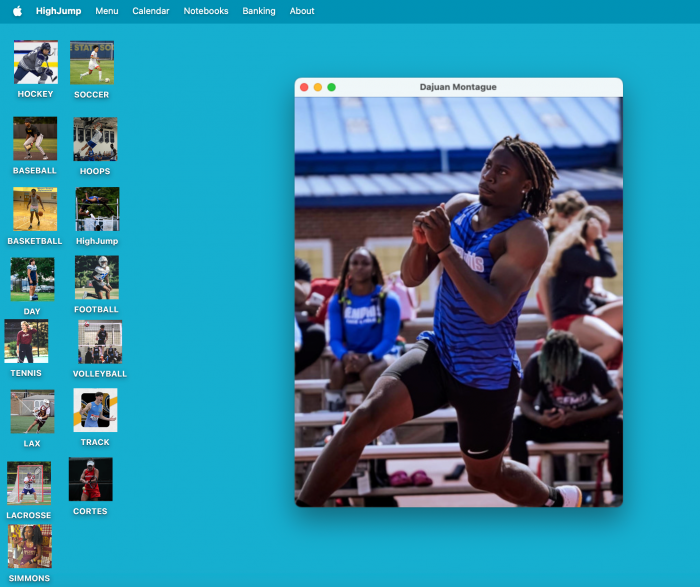Open the Apple menu

(x=17, y=11)
